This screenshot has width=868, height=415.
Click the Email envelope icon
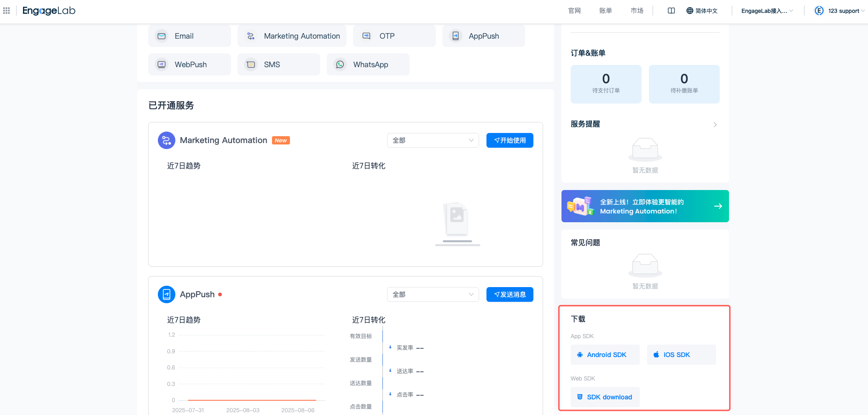[162, 36]
